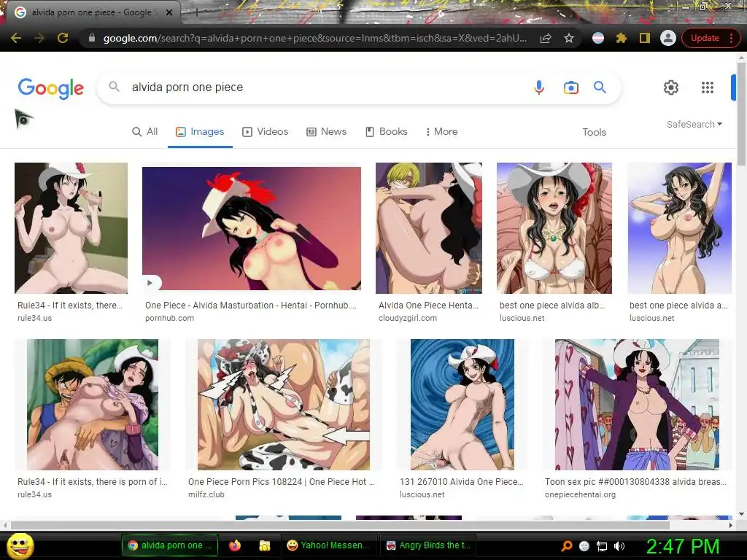Share this page using the share icon

pos(546,38)
